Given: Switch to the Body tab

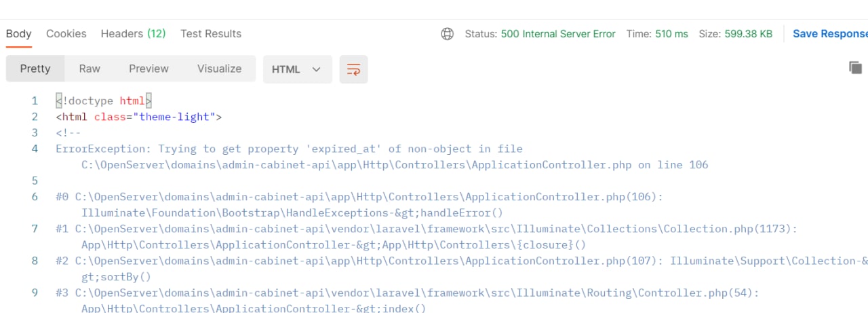Looking at the screenshot, I should (18, 34).
